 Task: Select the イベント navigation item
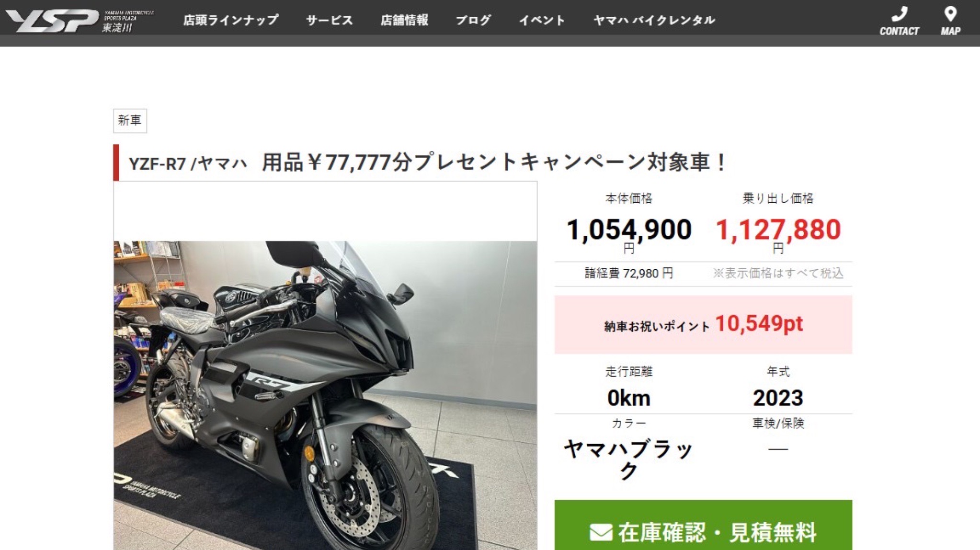pos(542,20)
